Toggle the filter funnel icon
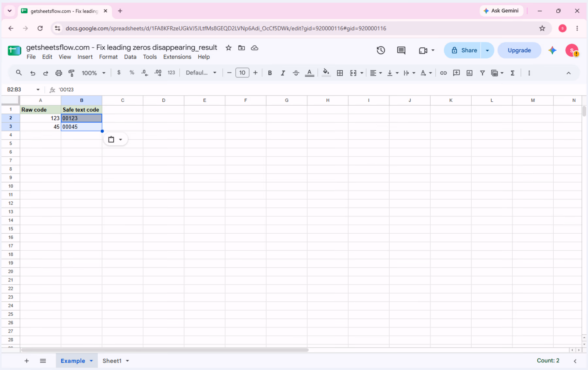Viewport: 588px width, 370px height. click(x=482, y=73)
